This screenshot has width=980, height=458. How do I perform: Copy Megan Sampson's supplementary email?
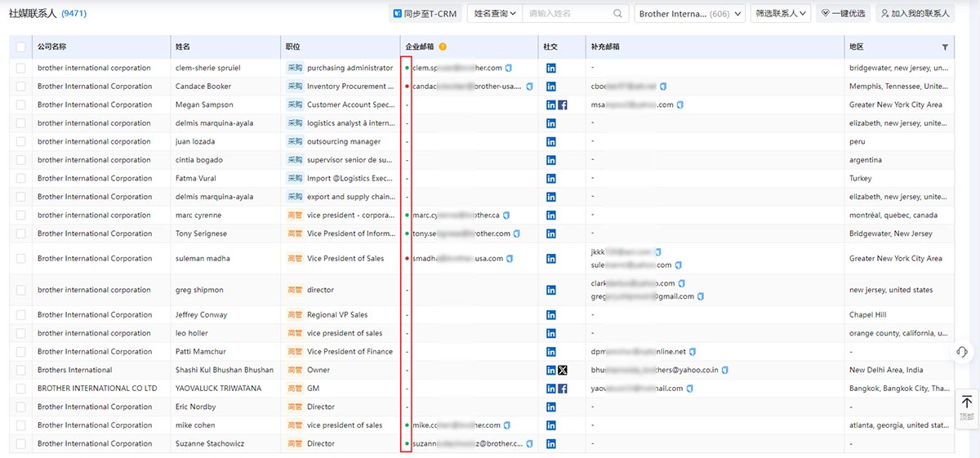tap(680, 104)
